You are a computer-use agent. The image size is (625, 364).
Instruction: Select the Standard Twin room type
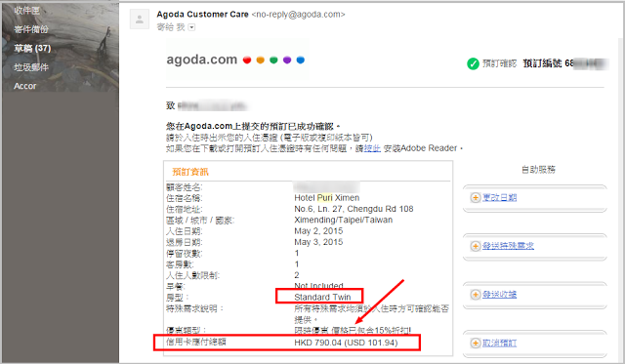[322, 297]
